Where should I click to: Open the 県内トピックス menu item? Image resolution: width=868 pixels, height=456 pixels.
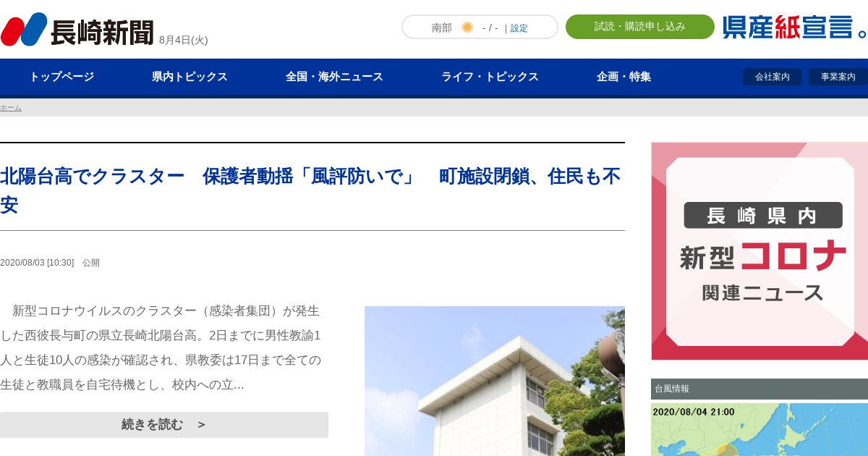click(x=190, y=77)
